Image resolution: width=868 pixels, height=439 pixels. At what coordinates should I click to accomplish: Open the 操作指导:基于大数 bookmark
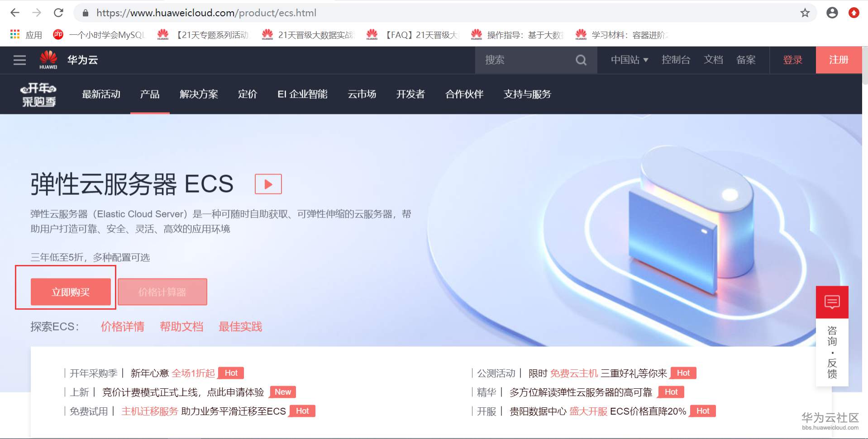tap(517, 35)
